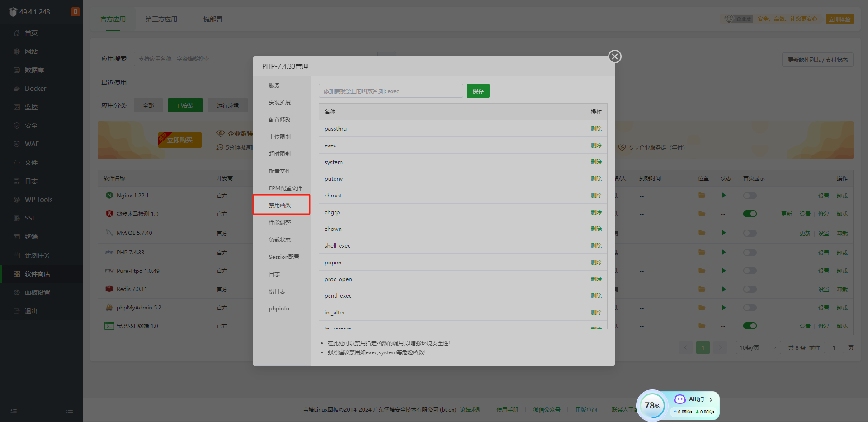Filter apps by 已安装 category
Screen dimensions: 868x422
(185, 105)
